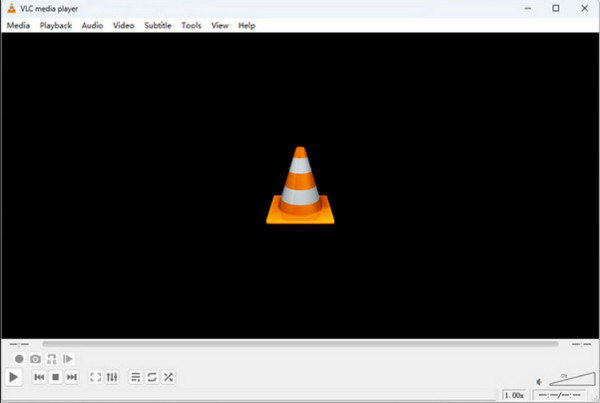Click the seek bar timeline

tap(300, 344)
